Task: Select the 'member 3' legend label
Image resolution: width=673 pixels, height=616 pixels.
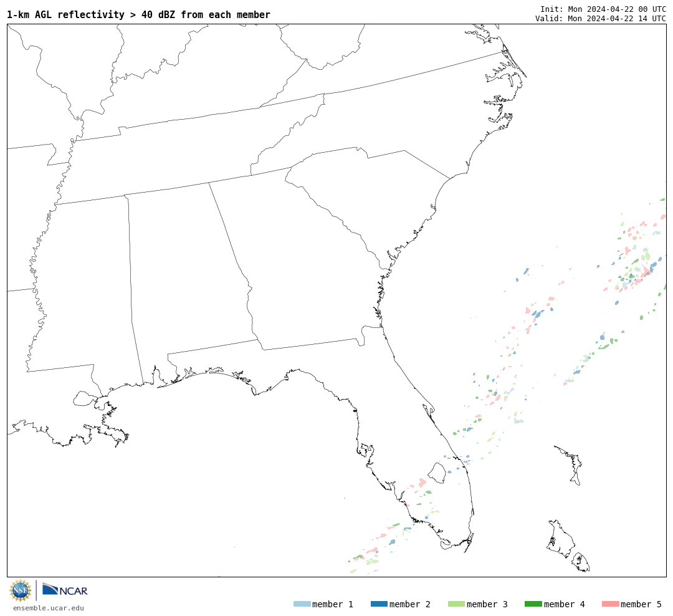Action: tap(487, 604)
